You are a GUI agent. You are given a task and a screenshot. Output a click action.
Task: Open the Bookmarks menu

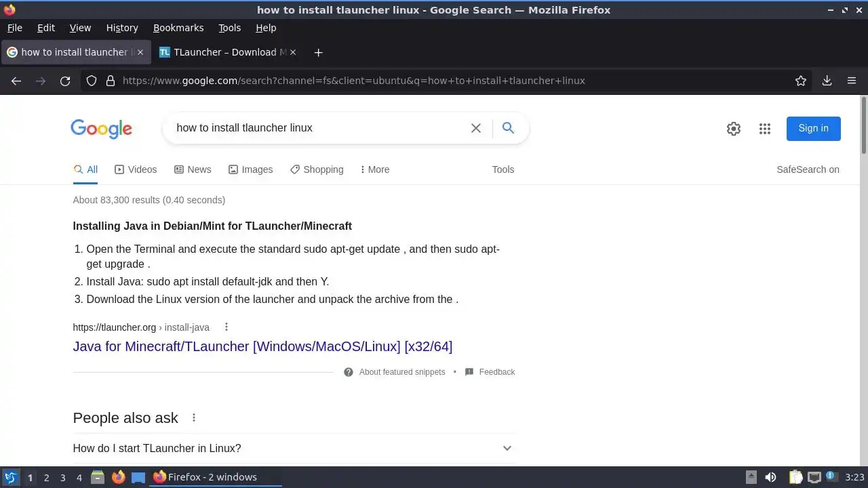coord(178,28)
